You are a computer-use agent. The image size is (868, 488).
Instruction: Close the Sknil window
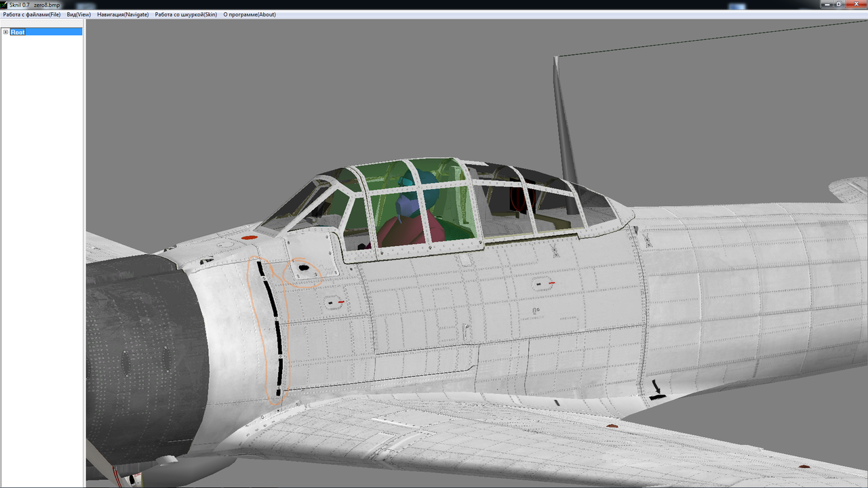pyautogui.click(x=856, y=4)
